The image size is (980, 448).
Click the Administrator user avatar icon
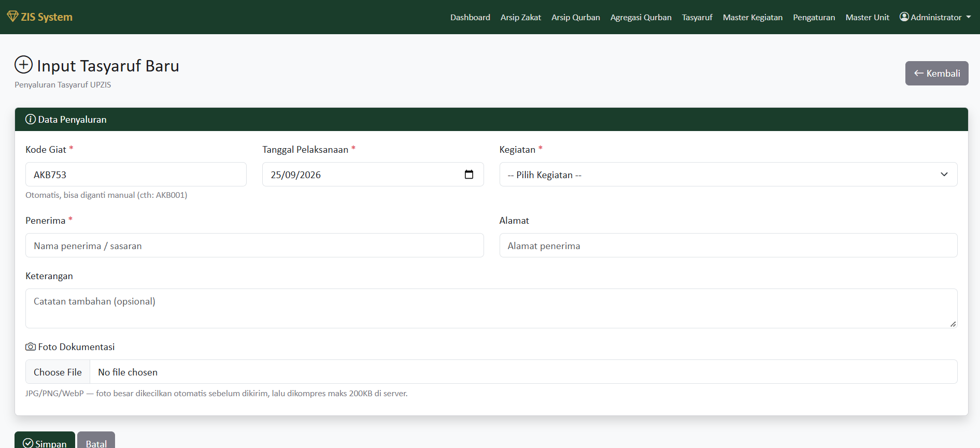904,17
